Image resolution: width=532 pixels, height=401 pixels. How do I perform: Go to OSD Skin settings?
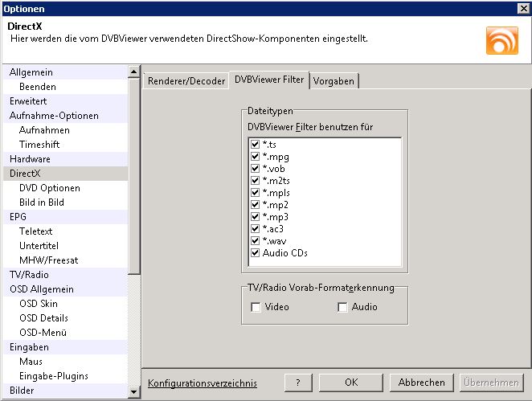point(39,304)
